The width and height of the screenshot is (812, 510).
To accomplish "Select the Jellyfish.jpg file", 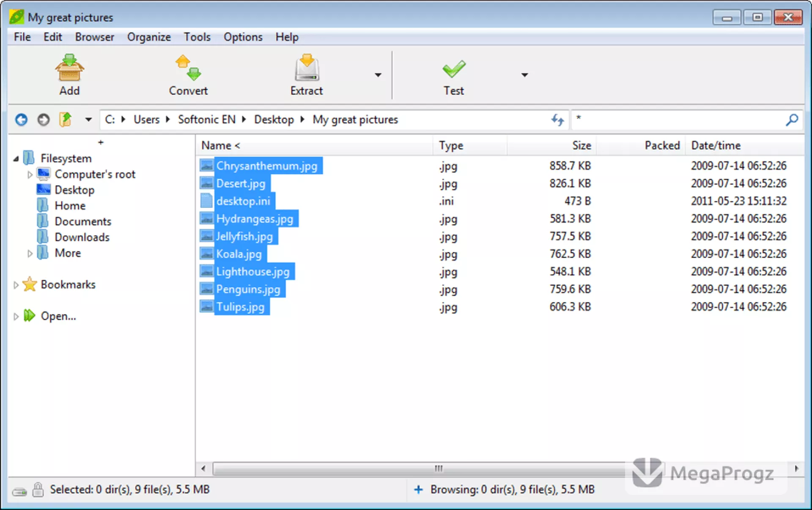I will [x=244, y=237].
